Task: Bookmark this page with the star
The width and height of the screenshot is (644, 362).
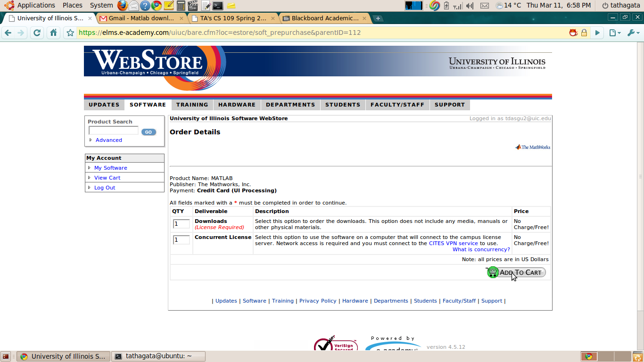Action: click(70, 33)
